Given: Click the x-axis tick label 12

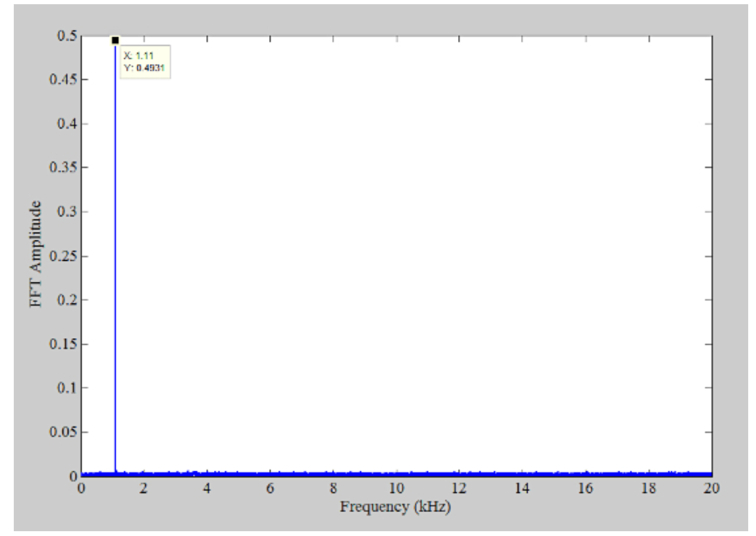Looking at the screenshot, I should (x=459, y=489).
